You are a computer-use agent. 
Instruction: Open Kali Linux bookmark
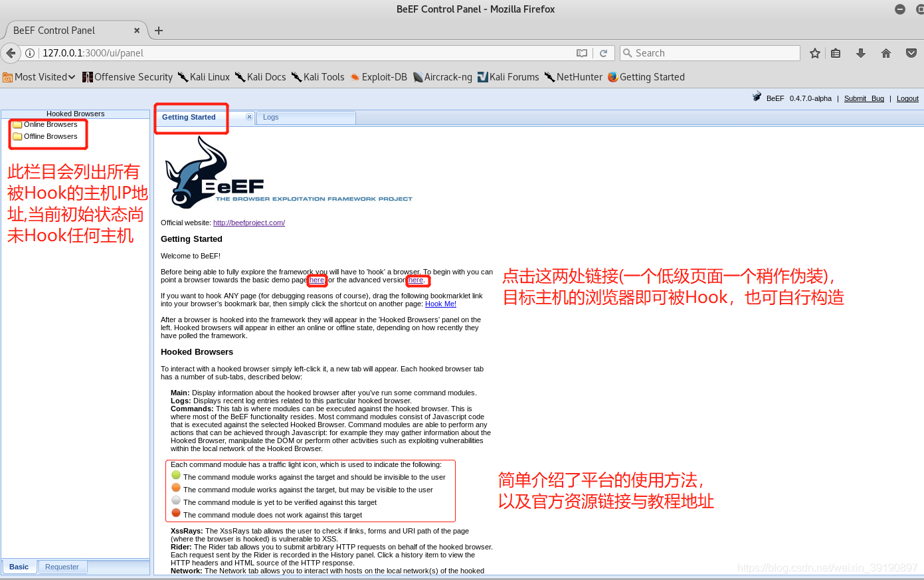pos(204,77)
